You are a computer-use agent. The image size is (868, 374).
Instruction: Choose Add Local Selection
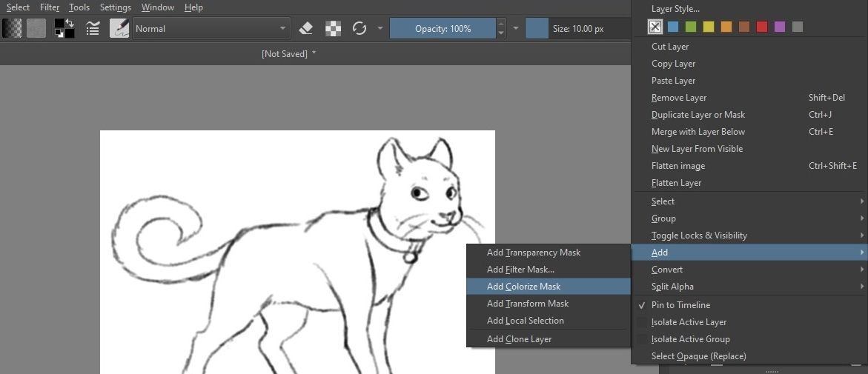click(x=549, y=321)
